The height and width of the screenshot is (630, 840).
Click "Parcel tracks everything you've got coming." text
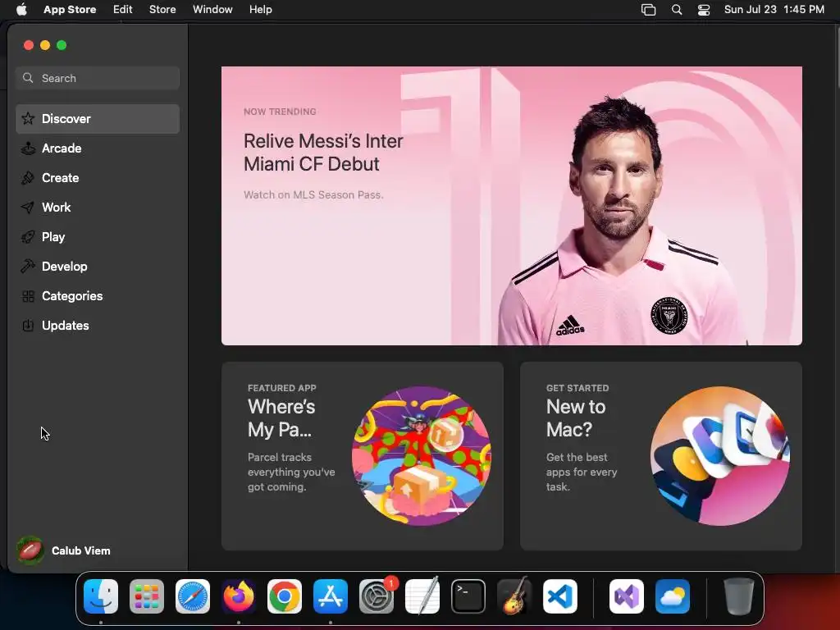[291, 472]
